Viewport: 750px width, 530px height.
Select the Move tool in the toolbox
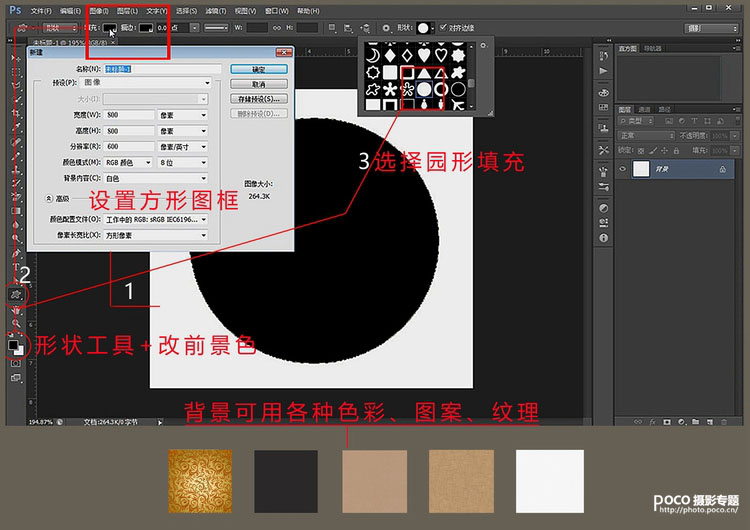click(16, 58)
